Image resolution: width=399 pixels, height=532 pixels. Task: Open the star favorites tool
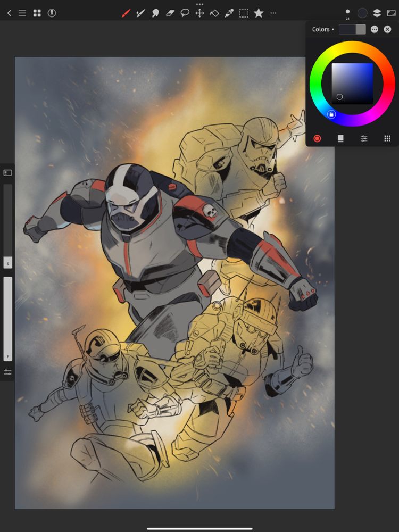point(259,13)
